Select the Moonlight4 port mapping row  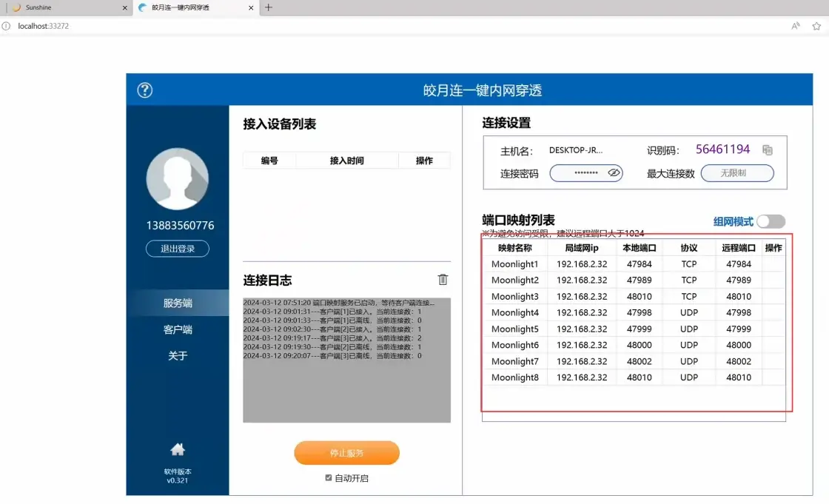pyautogui.click(x=634, y=312)
